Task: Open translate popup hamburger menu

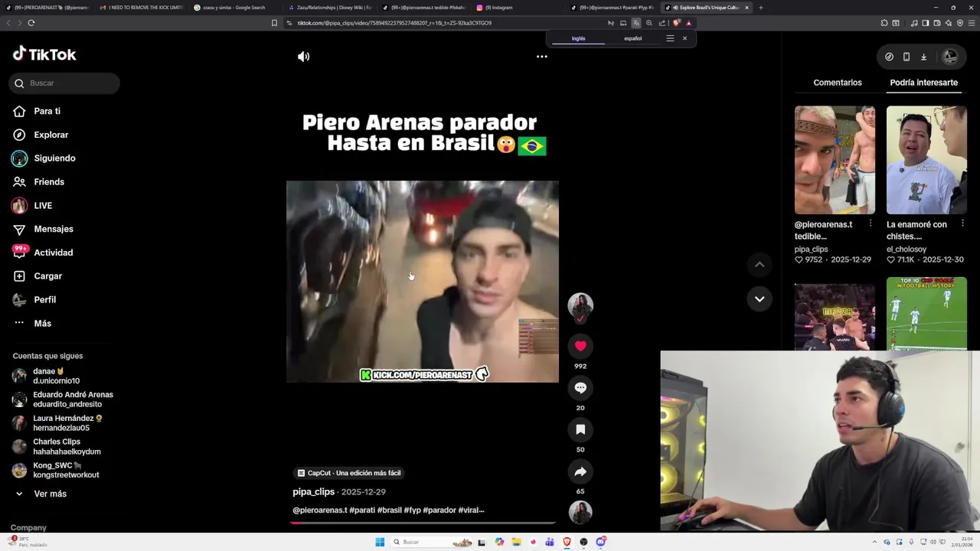Action: (670, 38)
